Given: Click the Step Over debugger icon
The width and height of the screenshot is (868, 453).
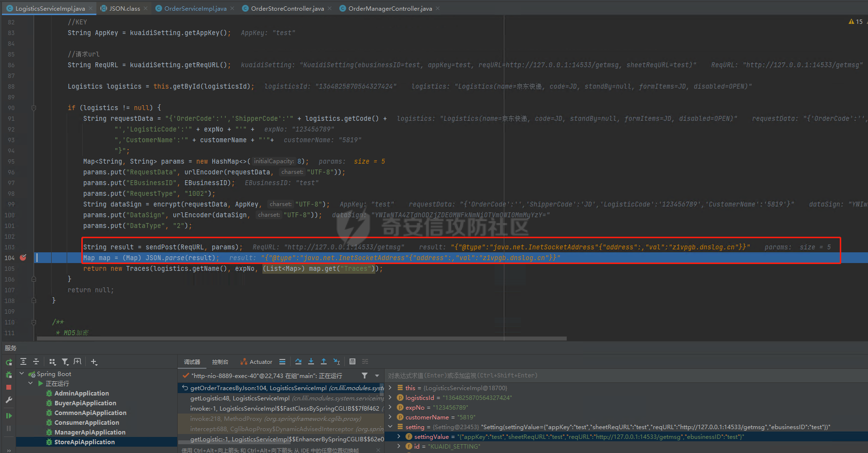Looking at the screenshot, I should click(x=298, y=361).
